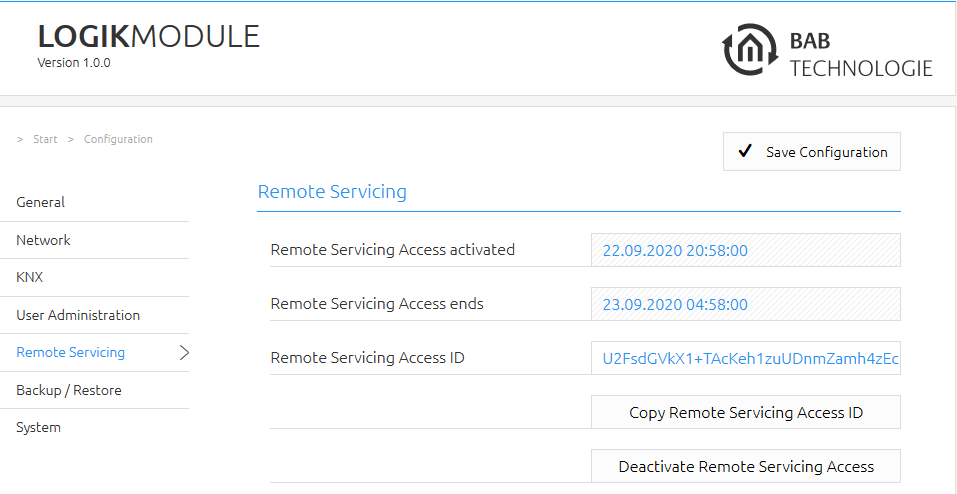Viewport: 957px width, 494px height.
Task: Click the LOGIKMODULE title
Action: [x=149, y=37]
